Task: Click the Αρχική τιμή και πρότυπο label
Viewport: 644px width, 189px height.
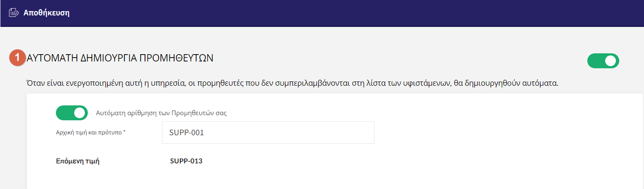Action: pyautogui.click(x=91, y=133)
